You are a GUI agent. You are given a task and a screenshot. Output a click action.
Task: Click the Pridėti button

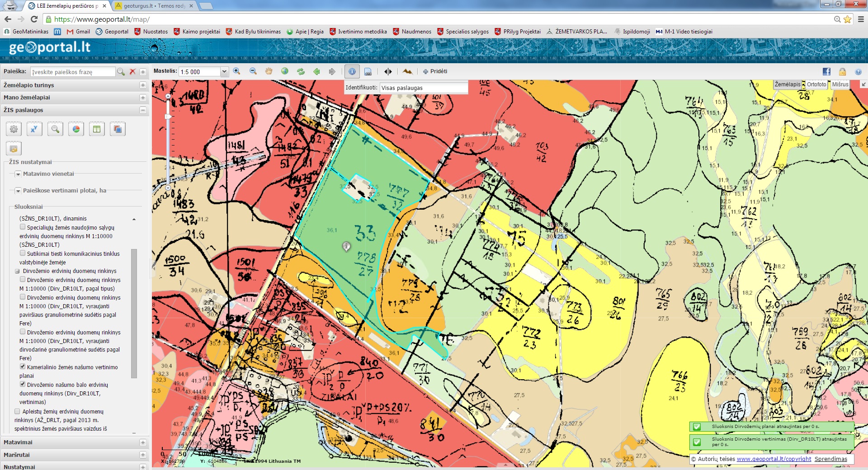tap(435, 71)
